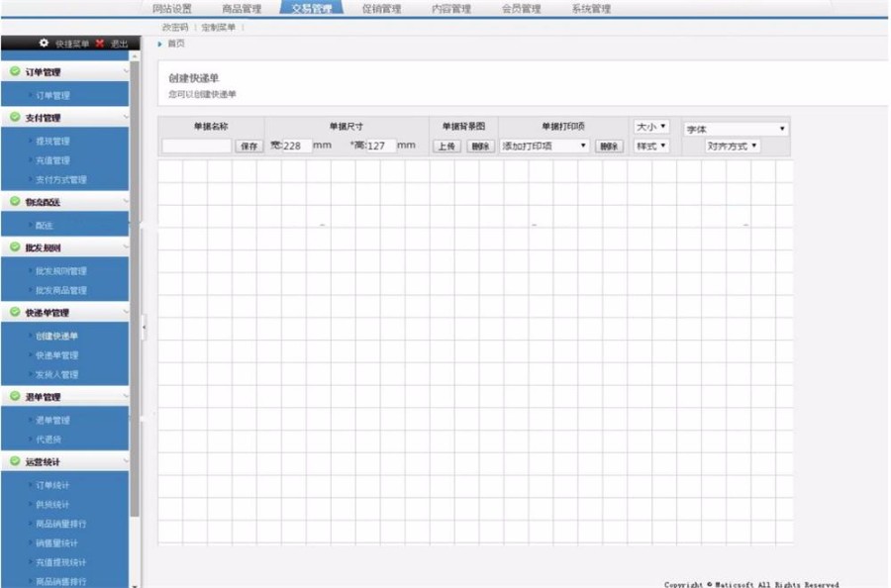The height and width of the screenshot is (588, 891).
Task: Open the 样式 style dropdown
Action: click(651, 146)
